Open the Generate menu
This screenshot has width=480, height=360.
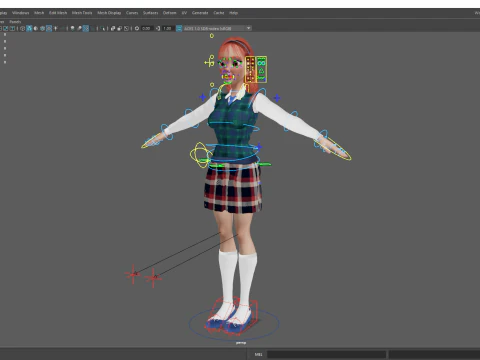(200, 13)
